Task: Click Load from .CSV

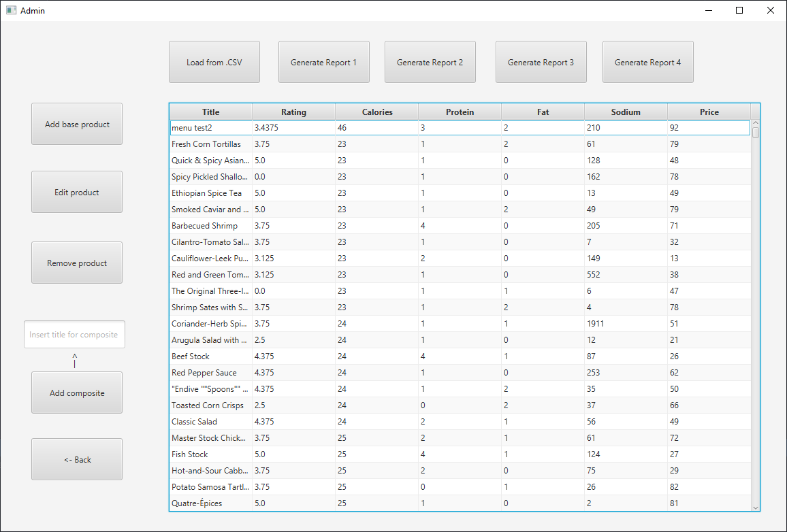Action: 214,61
